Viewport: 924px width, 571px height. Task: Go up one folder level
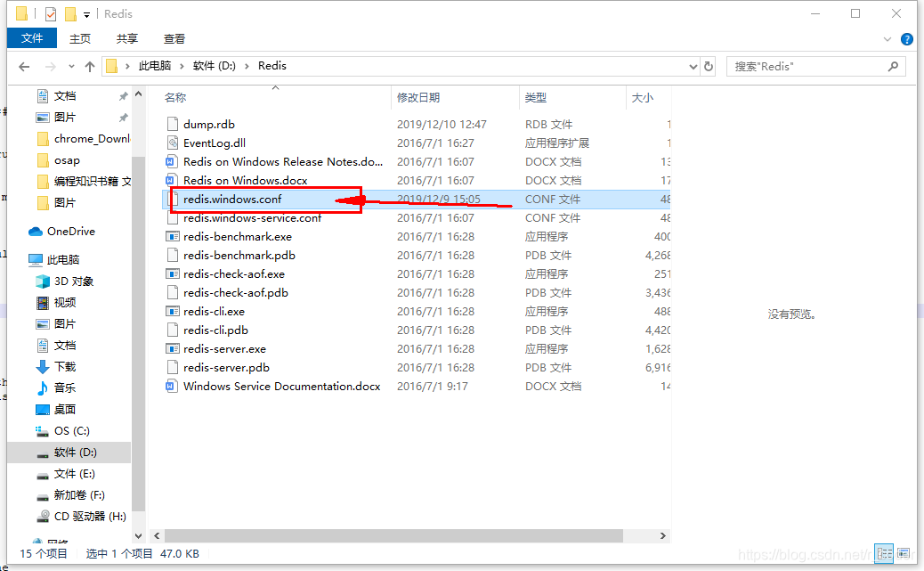tap(90, 67)
